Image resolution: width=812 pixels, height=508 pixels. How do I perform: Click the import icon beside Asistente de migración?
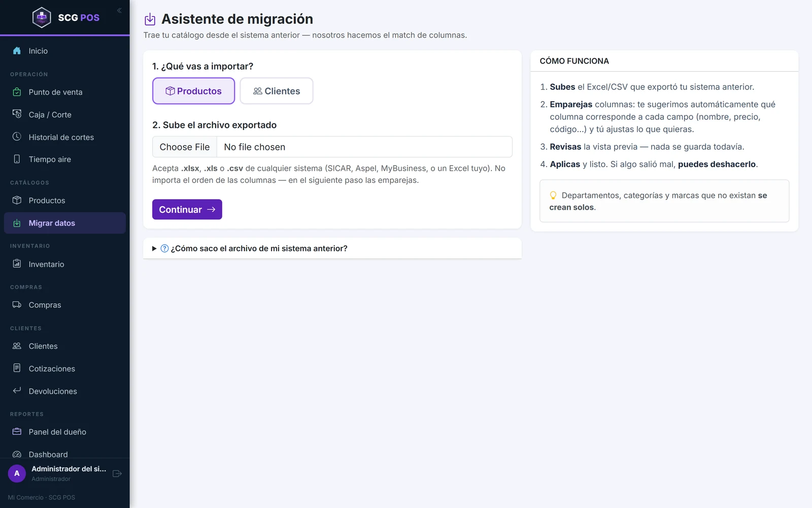[150, 19]
